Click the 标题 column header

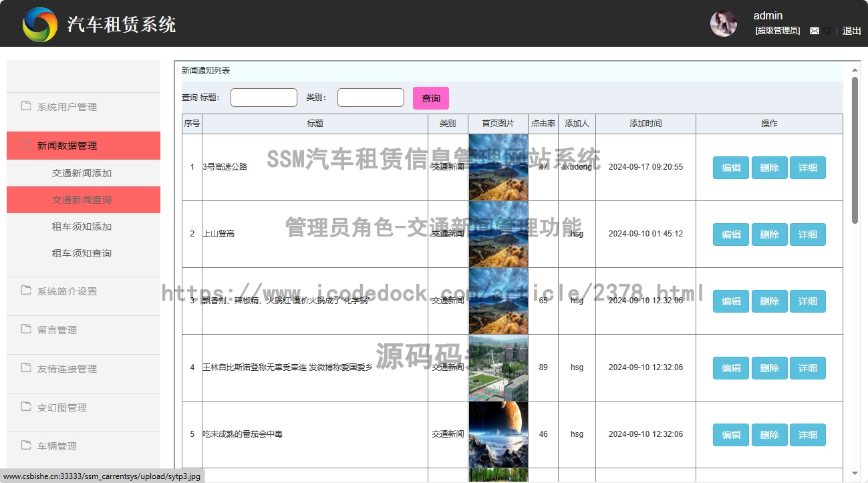[315, 124]
